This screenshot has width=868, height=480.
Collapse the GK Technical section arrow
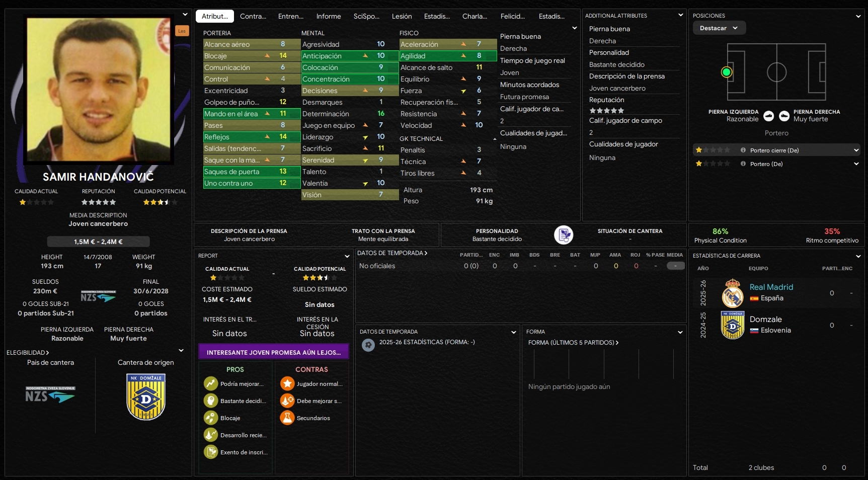[495, 139]
